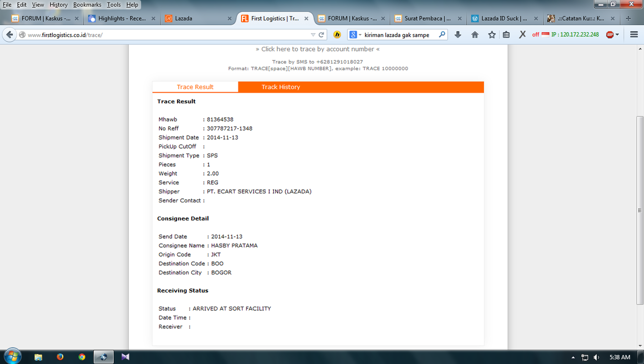The image size is (644, 364).
Task: Open Visual Studio from taskbar
Action: (x=125, y=357)
